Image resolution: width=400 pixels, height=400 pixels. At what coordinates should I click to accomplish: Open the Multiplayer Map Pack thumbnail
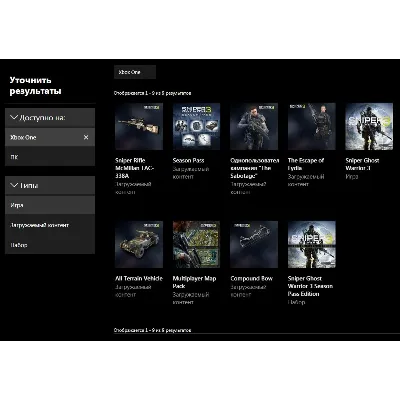[x=196, y=244]
